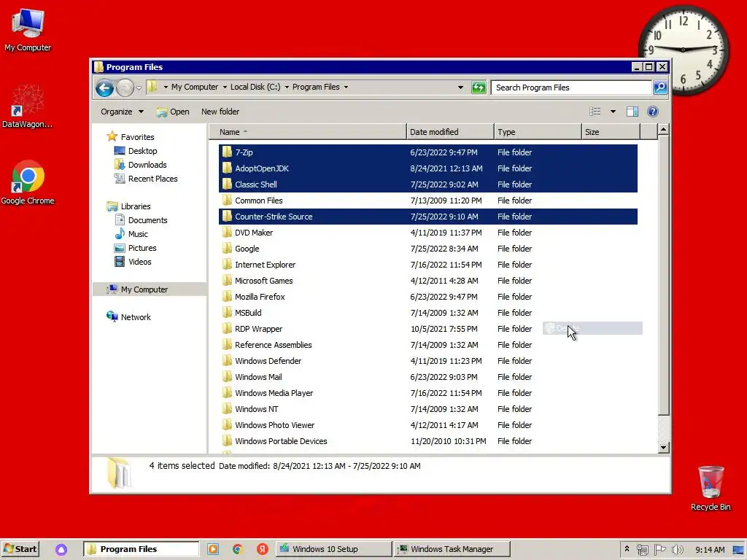747x560 pixels.
Task: Select the Internet Explorer folder
Action: point(427,264)
